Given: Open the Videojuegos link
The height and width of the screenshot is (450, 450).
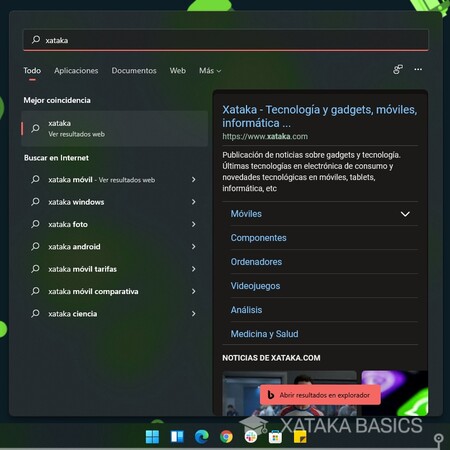Looking at the screenshot, I should click(x=255, y=286).
